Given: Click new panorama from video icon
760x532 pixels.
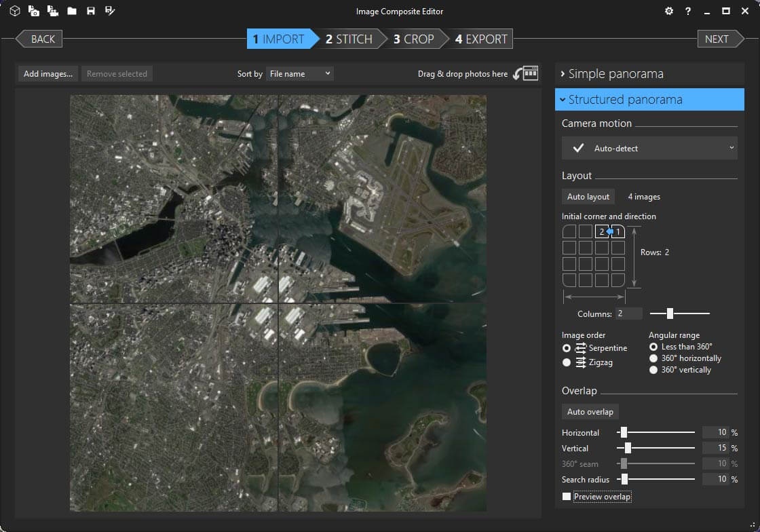Looking at the screenshot, I should coord(52,11).
